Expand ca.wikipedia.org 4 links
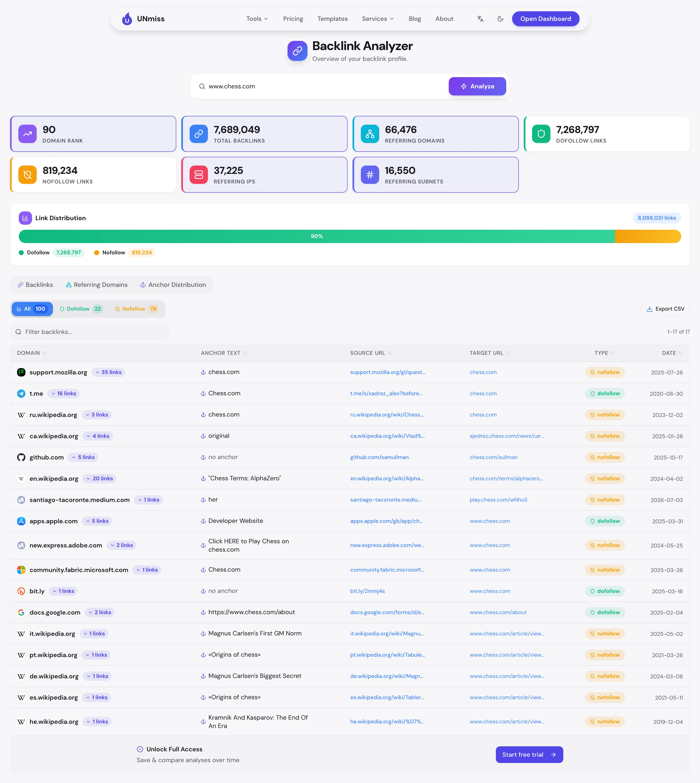The height and width of the screenshot is (783, 700). click(98, 436)
